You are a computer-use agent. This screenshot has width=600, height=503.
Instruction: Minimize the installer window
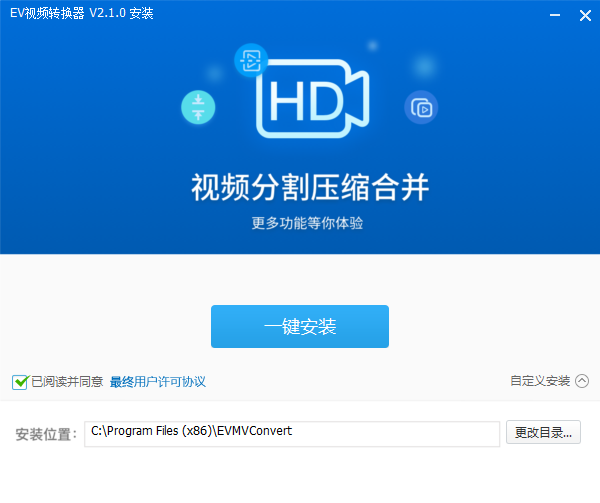(x=555, y=15)
